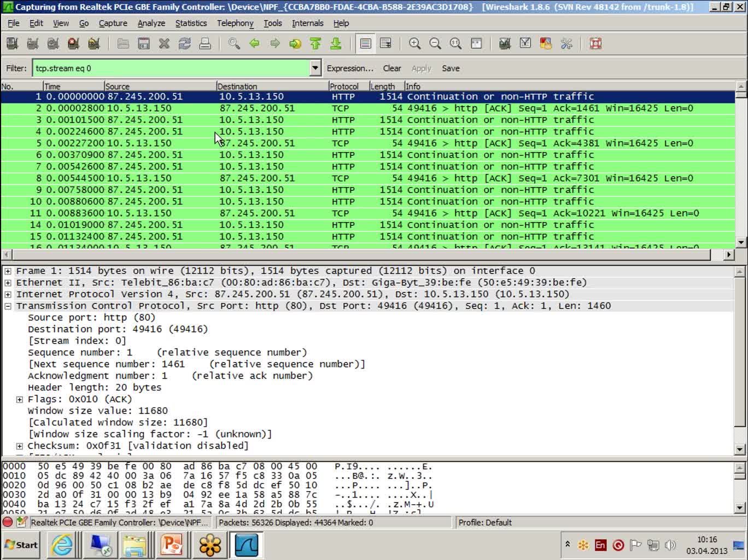Image resolution: width=748 pixels, height=560 pixels.
Task: Expand the Frame 1 details
Action: point(8,271)
